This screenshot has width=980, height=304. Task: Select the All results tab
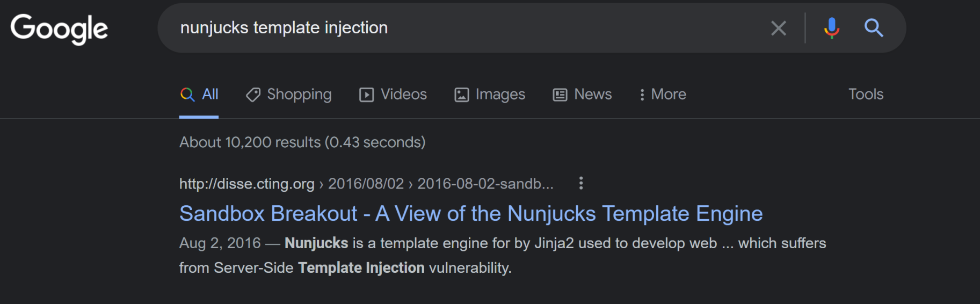point(199,95)
